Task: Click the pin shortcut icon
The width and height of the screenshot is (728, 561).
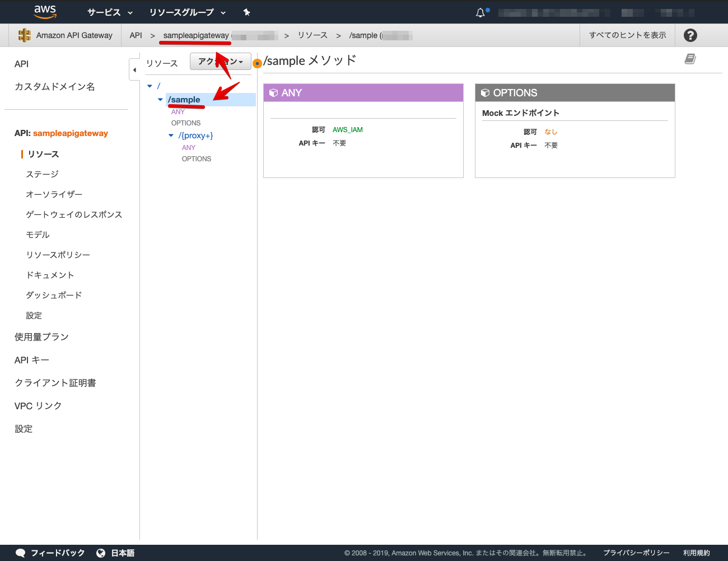Action: [246, 12]
